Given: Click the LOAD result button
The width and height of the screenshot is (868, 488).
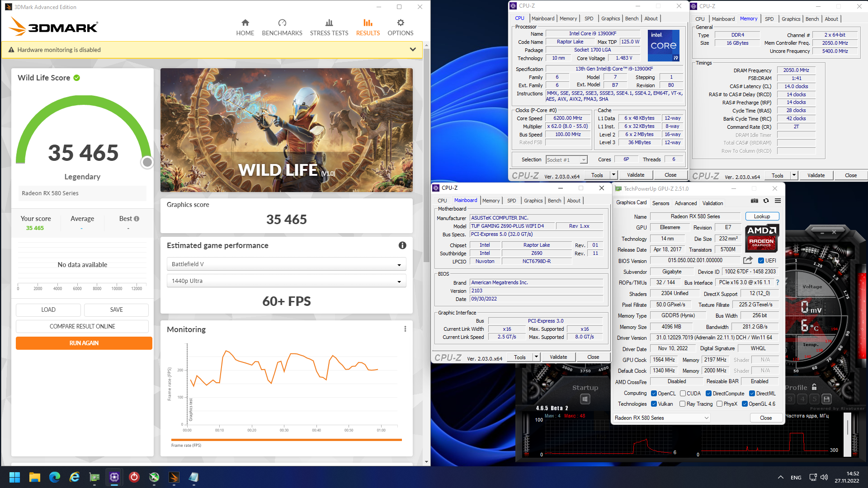Looking at the screenshot, I should pos(48,310).
